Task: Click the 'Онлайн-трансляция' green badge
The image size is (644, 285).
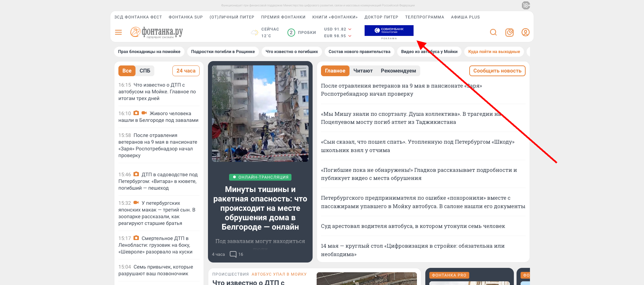Action: pyautogui.click(x=260, y=177)
